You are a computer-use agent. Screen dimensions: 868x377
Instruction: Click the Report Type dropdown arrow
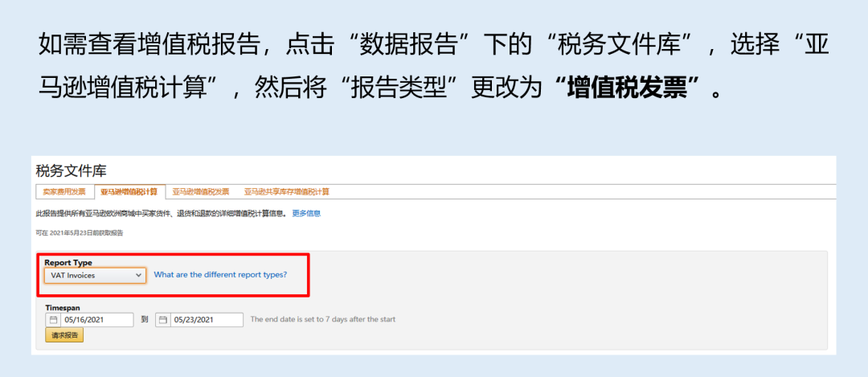click(138, 275)
